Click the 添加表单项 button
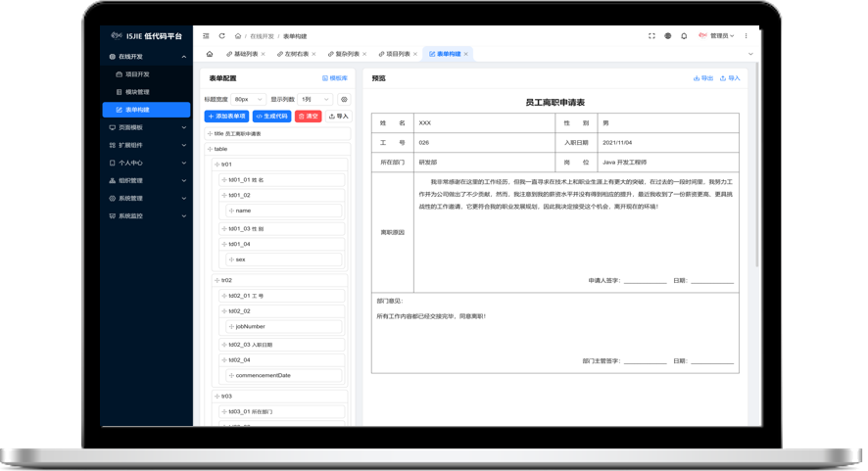 227,117
